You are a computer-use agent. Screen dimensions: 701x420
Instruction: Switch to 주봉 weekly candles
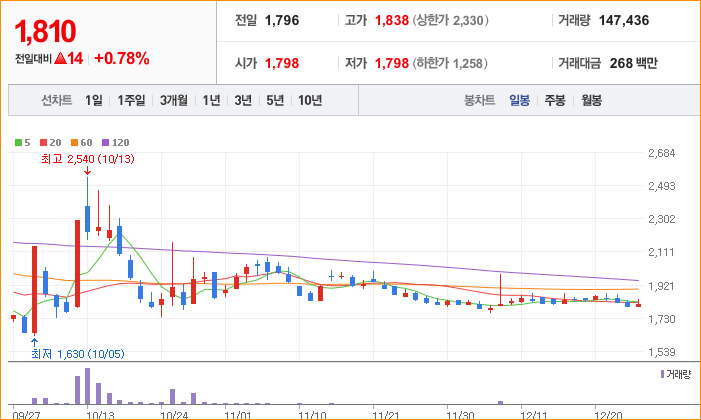(x=555, y=100)
